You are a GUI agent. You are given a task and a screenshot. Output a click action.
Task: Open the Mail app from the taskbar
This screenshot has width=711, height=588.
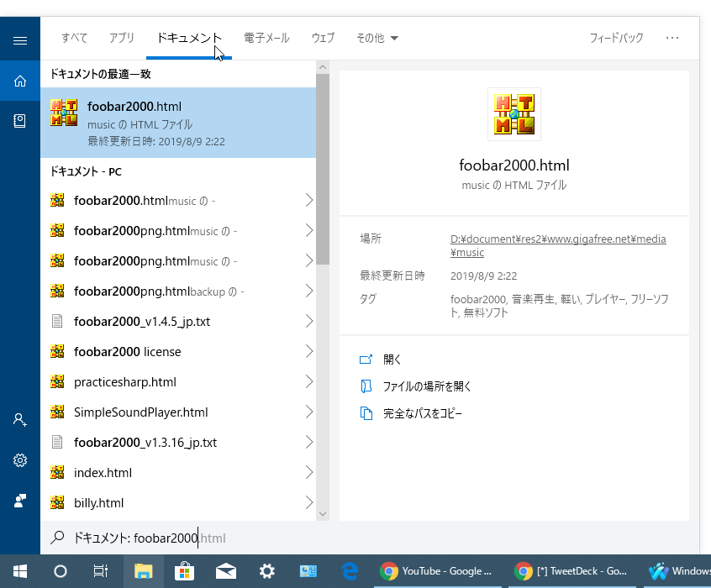(225, 571)
